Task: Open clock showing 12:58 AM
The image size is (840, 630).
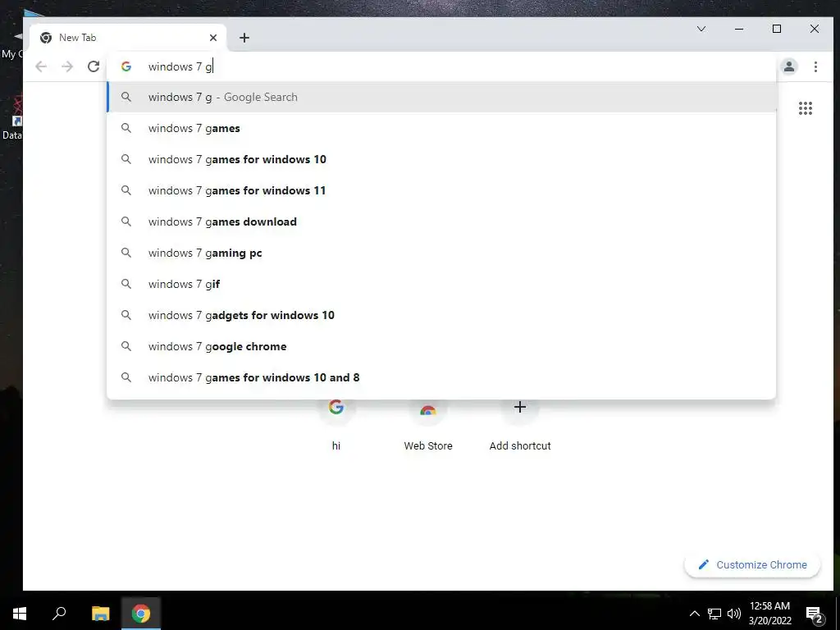Action: click(x=769, y=613)
